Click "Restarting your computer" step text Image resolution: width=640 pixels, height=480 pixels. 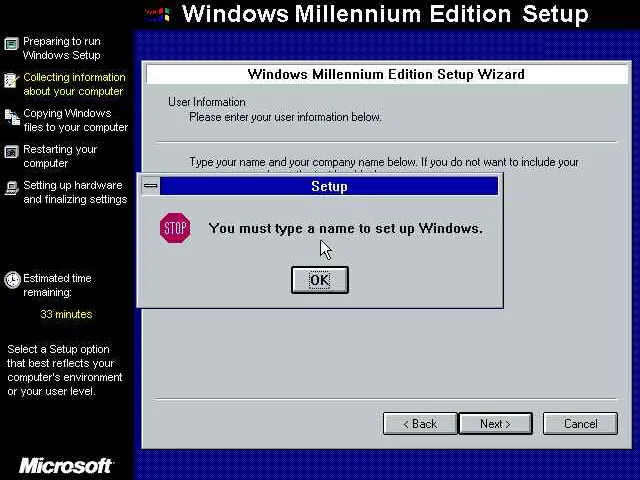(x=60, y=156)
